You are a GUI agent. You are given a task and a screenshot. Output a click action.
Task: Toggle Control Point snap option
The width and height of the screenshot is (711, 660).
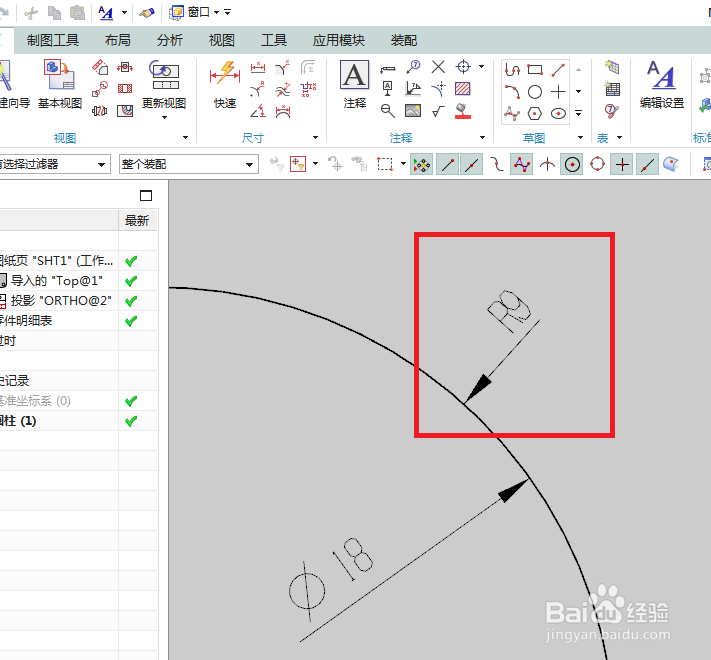(x=497, y=164)
